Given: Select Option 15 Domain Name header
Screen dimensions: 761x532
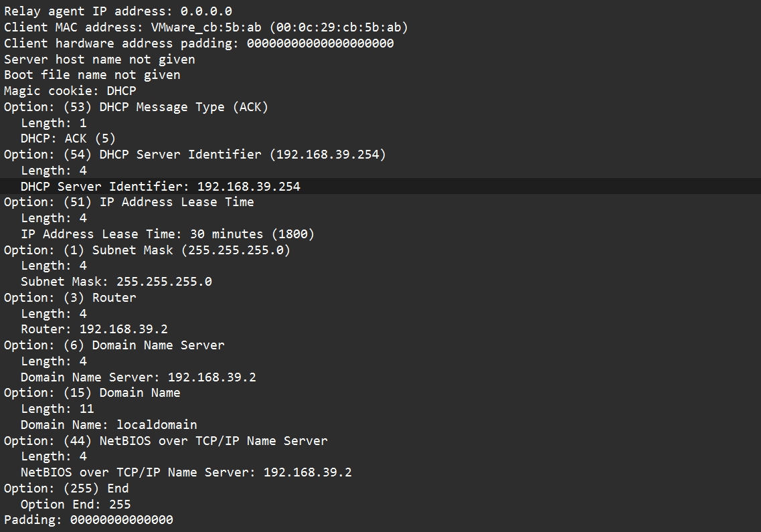Looking at the screenshot, I should 92,393.
